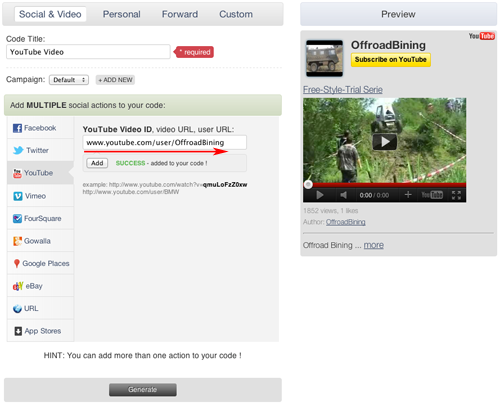Select the Facebook social action

pos(40,128)
